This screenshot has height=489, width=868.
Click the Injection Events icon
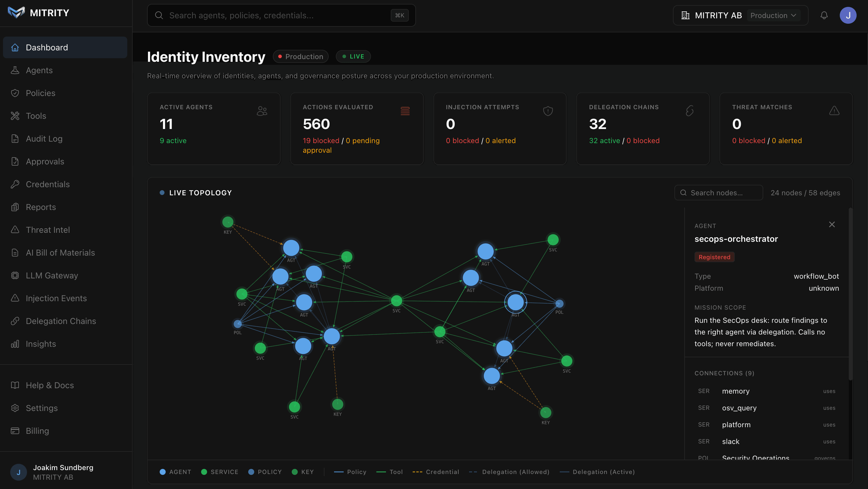coord(15,298)
